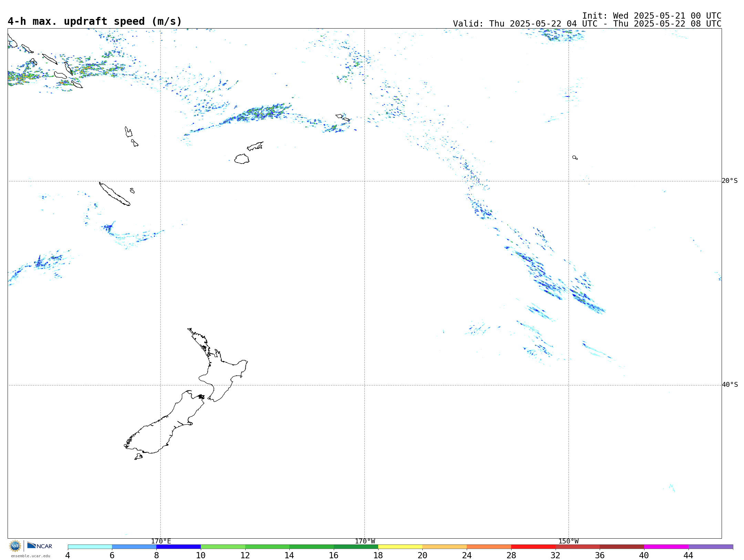The height and width of the screenshot is (560, 744).
Task: Click the colorbar tick label '32'
Action: click(556, 555)
